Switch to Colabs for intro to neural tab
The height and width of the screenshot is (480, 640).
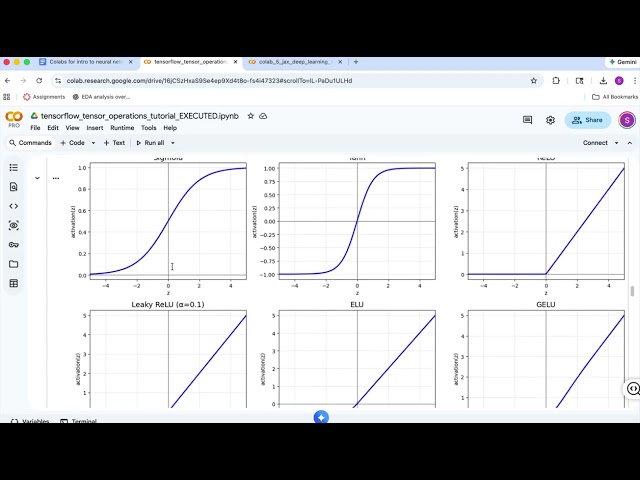tap(86, 62)
